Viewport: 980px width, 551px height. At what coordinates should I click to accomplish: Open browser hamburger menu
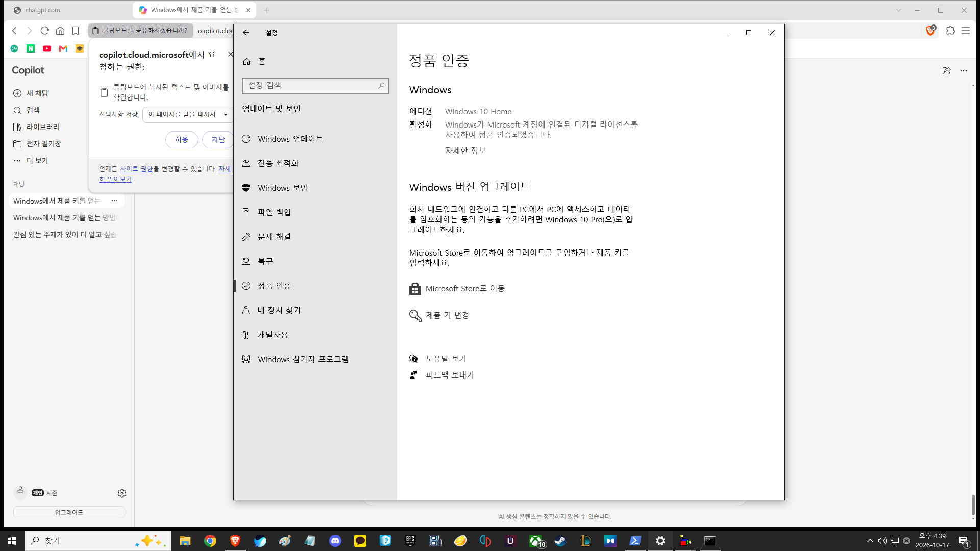click(966, 31)
